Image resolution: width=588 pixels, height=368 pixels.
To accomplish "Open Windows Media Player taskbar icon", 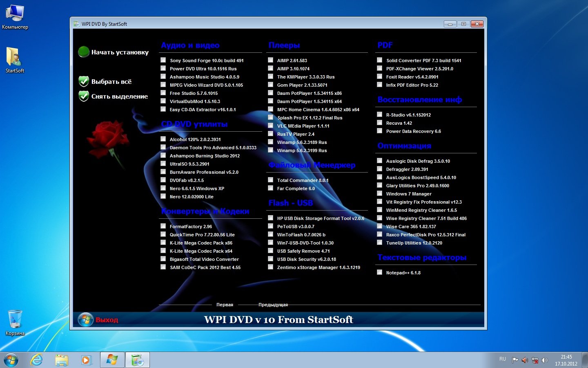I will 86,360.
